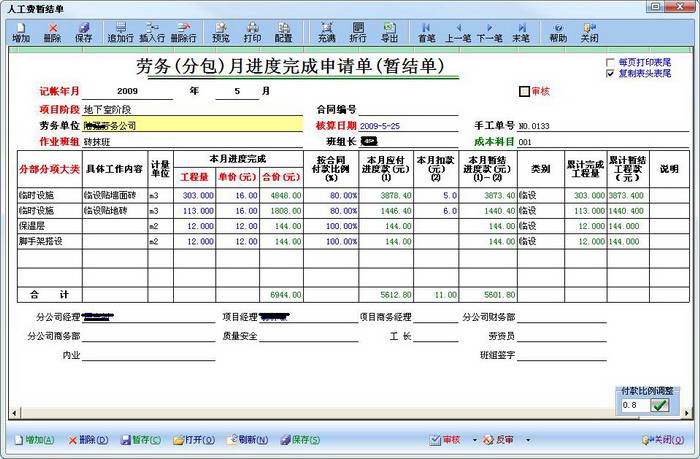This screenshot has width=700, height=459.
Task: Click the 记帐年月 year field 2009
Action: pos(127,92)
